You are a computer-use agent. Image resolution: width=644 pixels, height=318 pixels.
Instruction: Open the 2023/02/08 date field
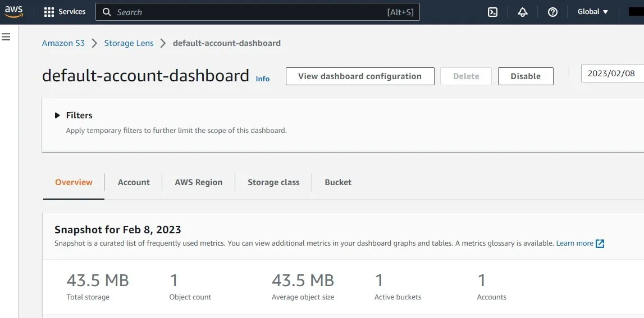(x=613, y=73)
